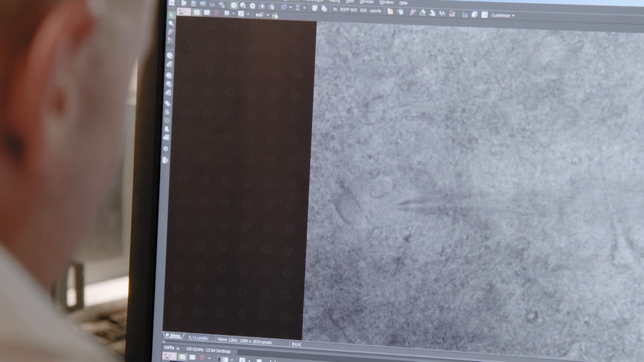Select the EGFP 60X configuration button
644x362 pixels.
[x=348, y=10]
